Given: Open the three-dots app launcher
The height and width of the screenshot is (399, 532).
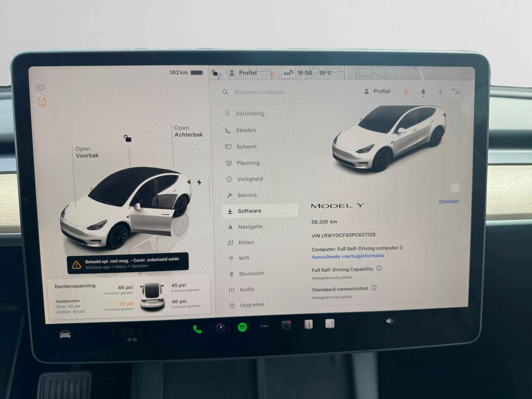Looking at the screenshot, I should pyautogui.click(x=264, y=326).
